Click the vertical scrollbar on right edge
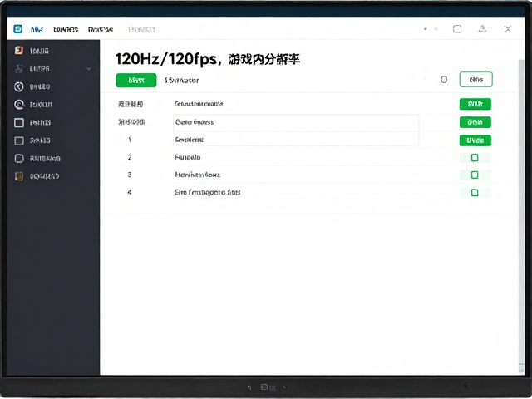The height and width of the screenshot is (399, 532). [522, 210]
